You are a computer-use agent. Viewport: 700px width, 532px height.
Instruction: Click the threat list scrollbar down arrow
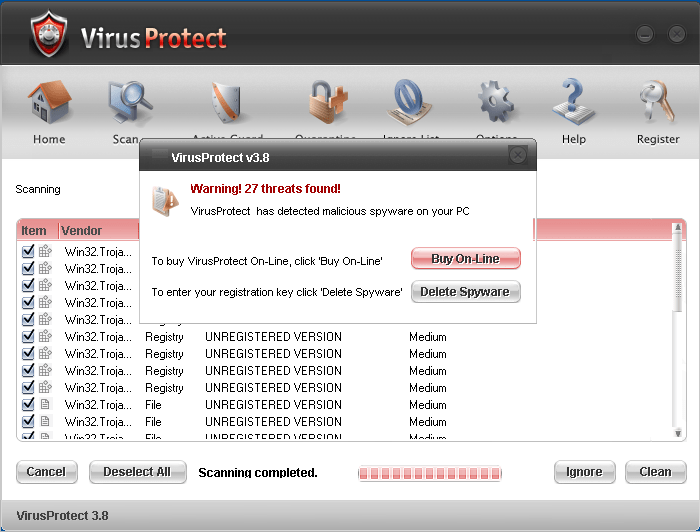(678, 433)
